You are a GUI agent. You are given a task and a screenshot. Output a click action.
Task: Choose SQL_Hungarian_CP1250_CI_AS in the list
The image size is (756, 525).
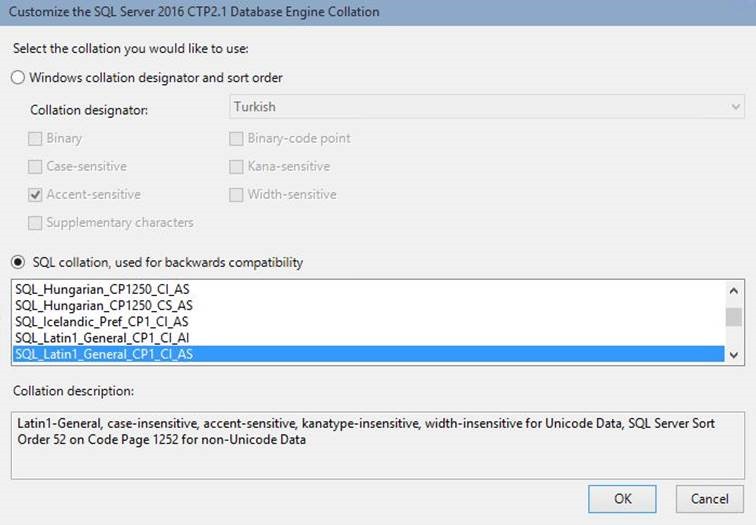point(368,289)
